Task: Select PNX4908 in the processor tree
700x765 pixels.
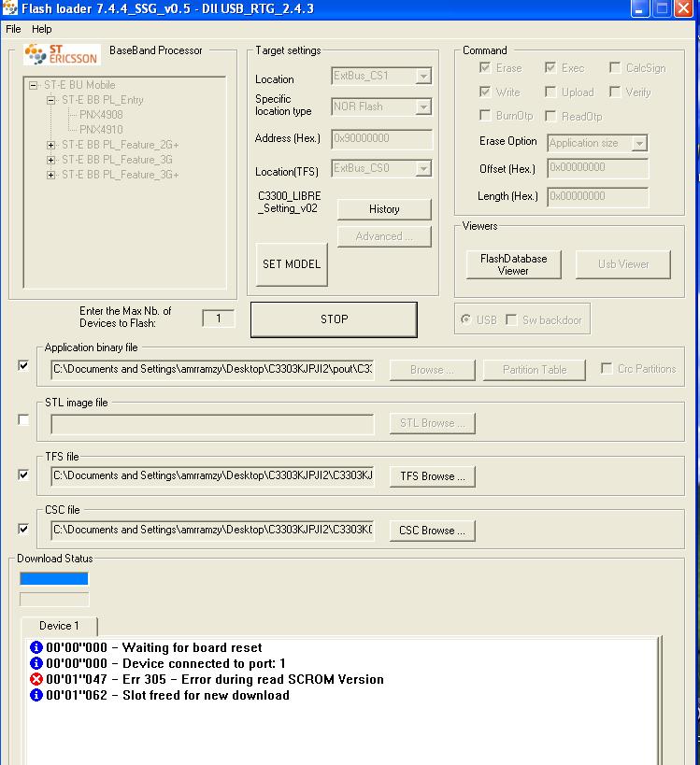Action: tap(101, 115)
